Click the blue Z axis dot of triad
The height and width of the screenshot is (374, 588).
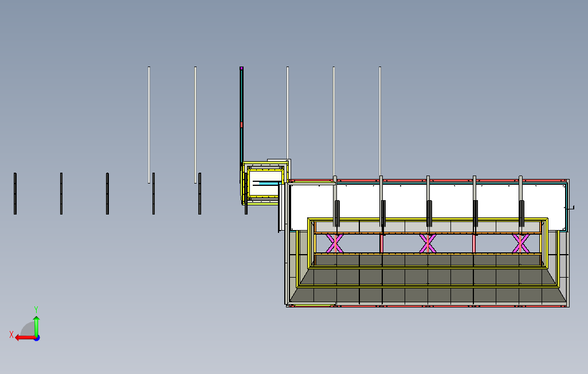tap(37, 338)
